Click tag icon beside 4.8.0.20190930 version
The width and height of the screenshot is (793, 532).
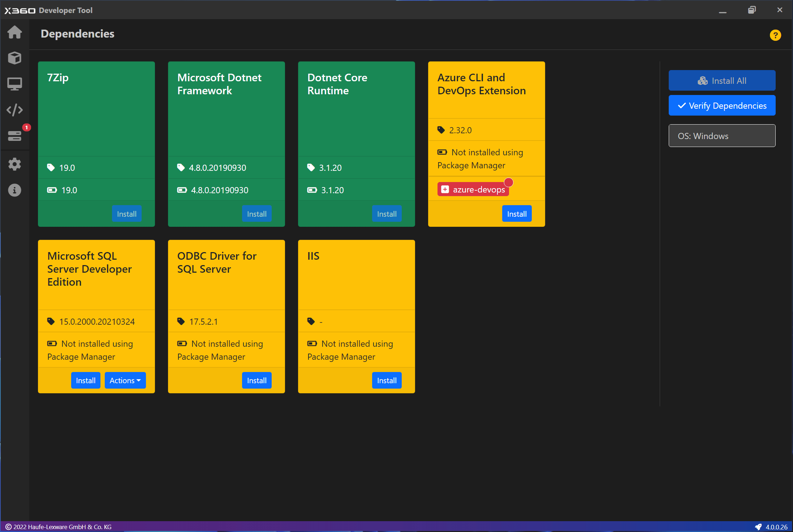pos(181,167)
